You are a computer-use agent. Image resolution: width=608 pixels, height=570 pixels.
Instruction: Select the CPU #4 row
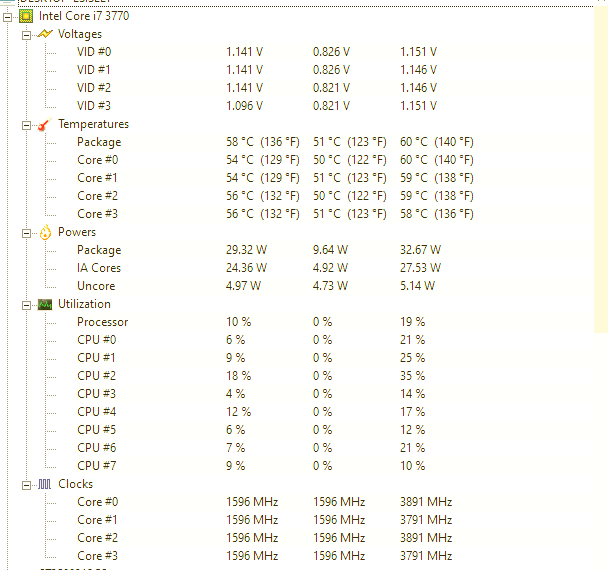coord(97,412)
